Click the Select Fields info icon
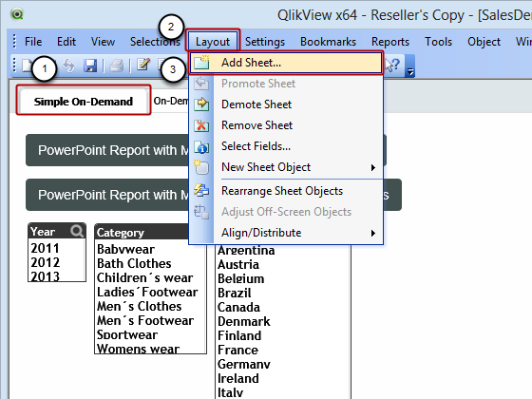 point(201,147)
